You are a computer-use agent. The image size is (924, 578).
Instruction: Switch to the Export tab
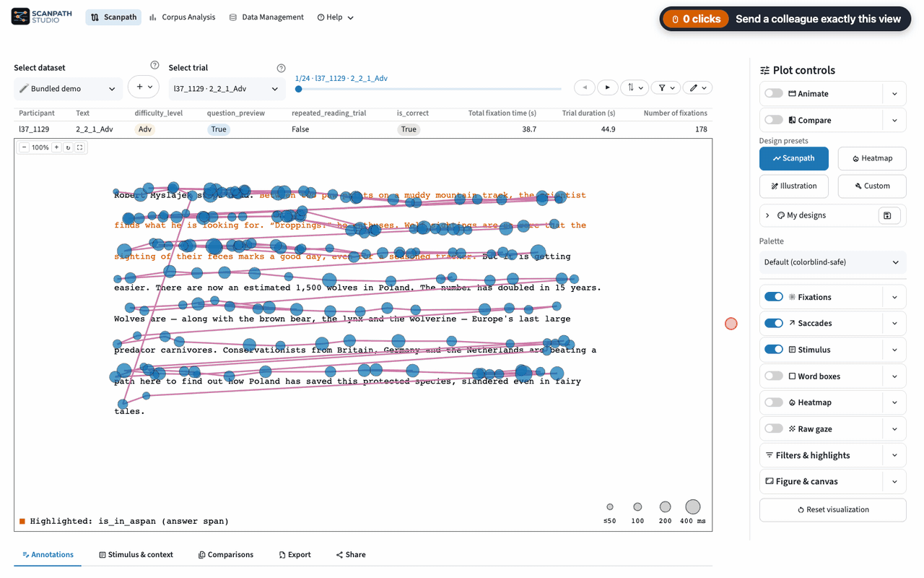(x=295, y=555)
